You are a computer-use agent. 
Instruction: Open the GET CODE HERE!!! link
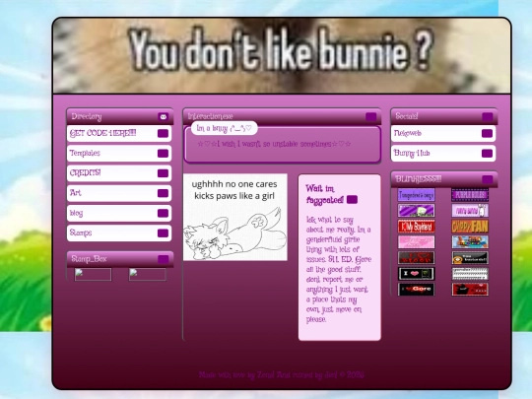coord(119,133)
